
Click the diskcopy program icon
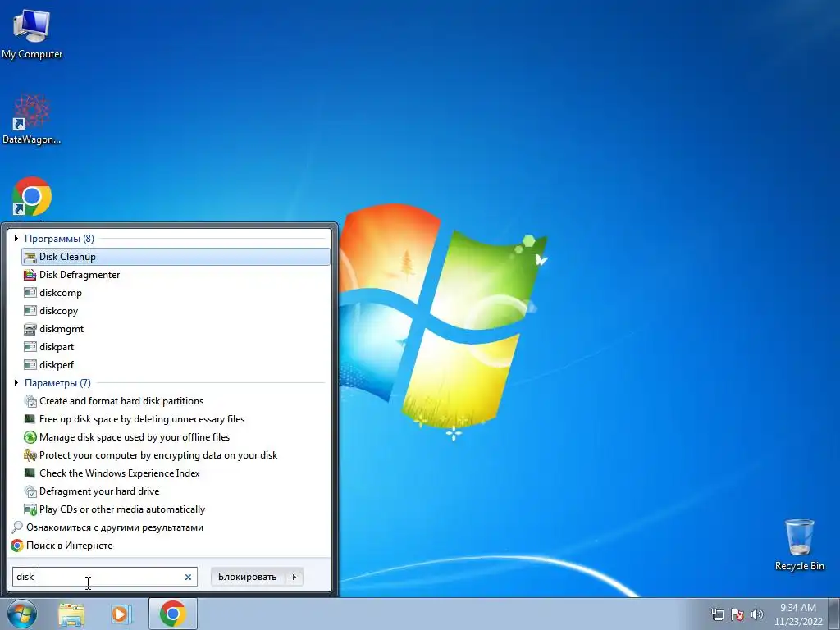click(30, 311)
